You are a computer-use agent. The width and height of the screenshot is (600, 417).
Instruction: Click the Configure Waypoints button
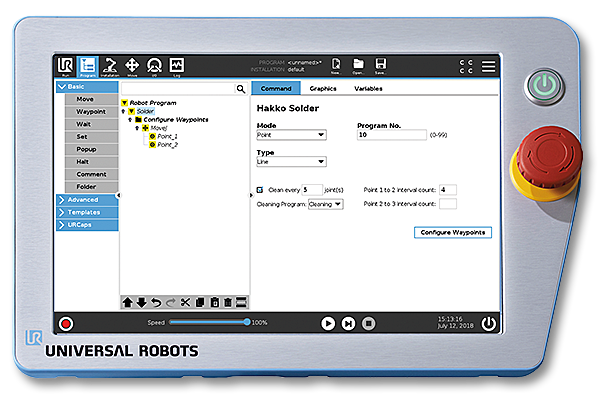tap(453, 233)
